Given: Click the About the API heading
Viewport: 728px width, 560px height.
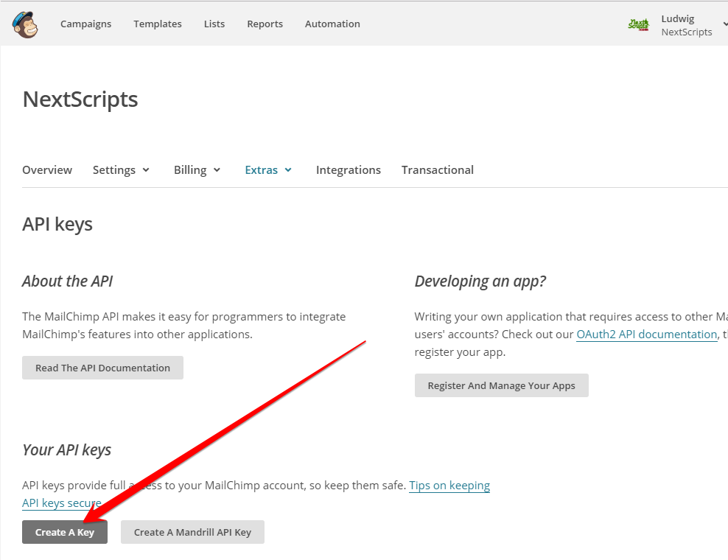Looking at the screenshot, I should pos(67,281).
